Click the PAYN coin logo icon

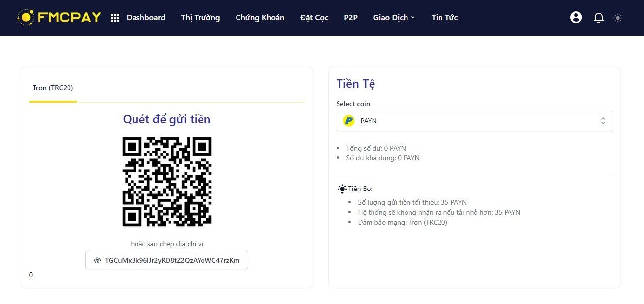349,121
